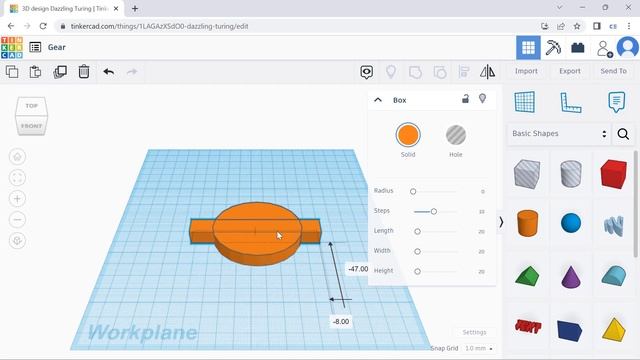Screen dimensions: 640x360
Task: Open the Notes tool
Action: (x=616, y=102)
